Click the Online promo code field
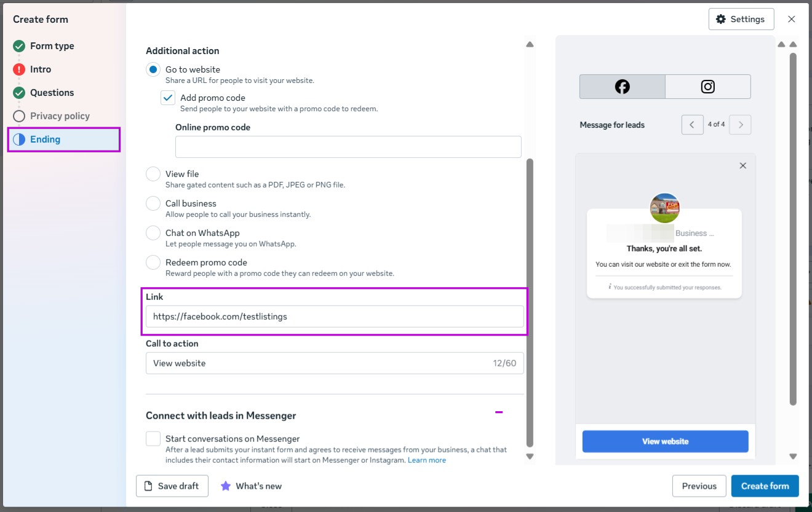Image resolution: width=812 pixels, height=512 pixels. (348, 147)
